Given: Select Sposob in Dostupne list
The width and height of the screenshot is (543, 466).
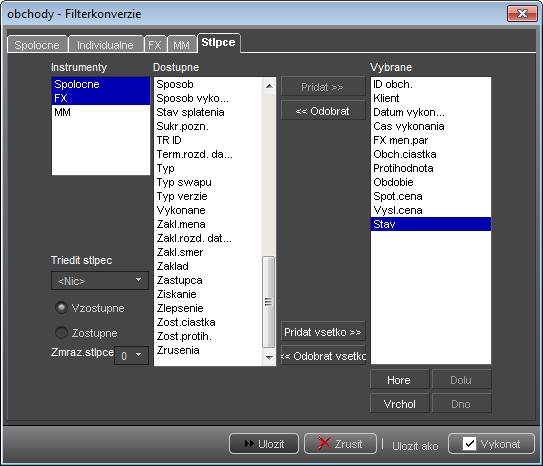Looking at the screenshot, I should click(x=208, y=84).
